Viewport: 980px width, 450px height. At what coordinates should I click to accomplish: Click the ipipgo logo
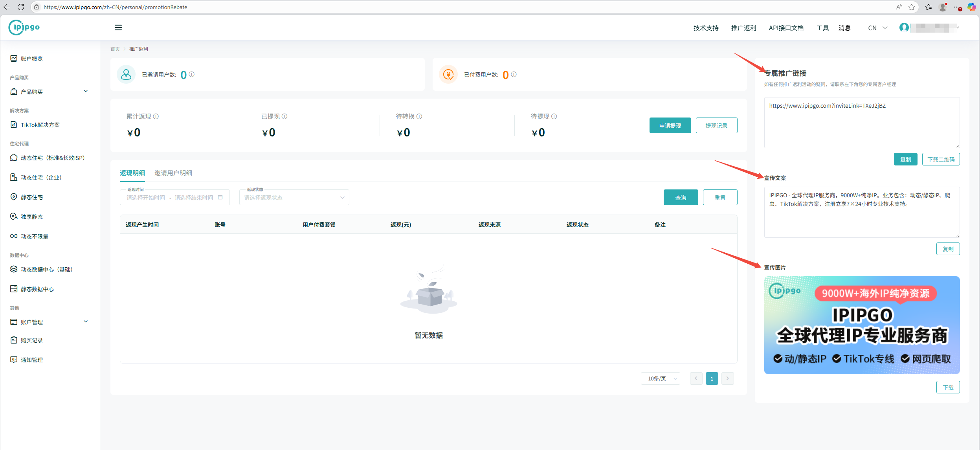24,28
